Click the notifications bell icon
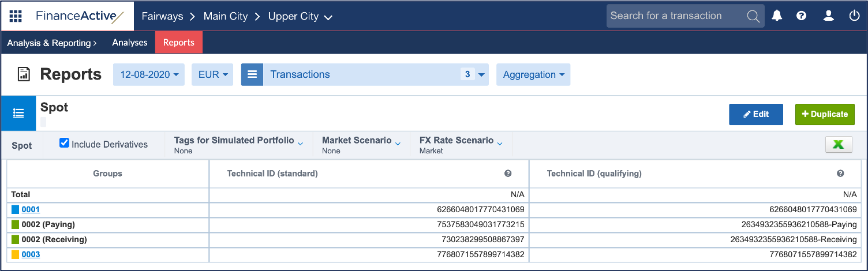The width and height of the screenshot is (868, 271). pos(777,16)
